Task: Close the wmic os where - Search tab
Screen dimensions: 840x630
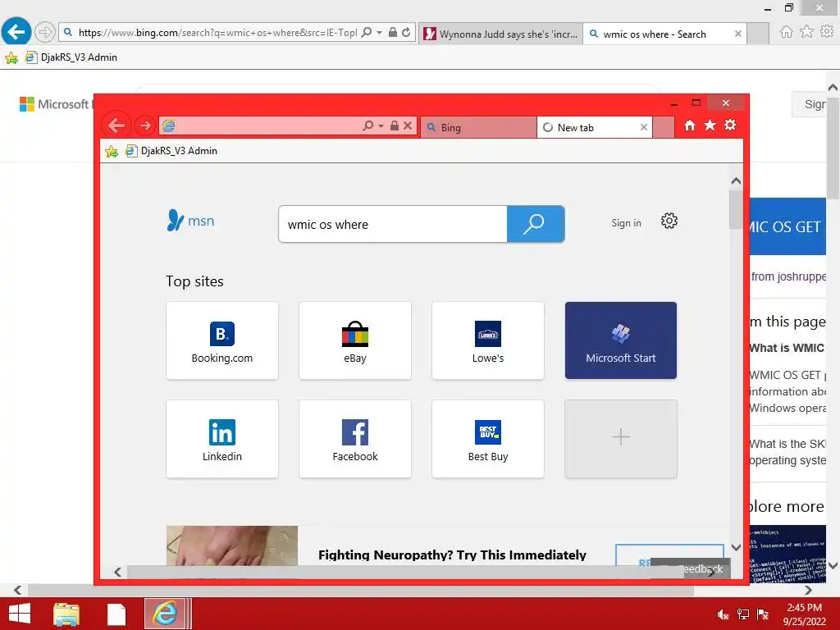Action: click(x=738, y=34)
